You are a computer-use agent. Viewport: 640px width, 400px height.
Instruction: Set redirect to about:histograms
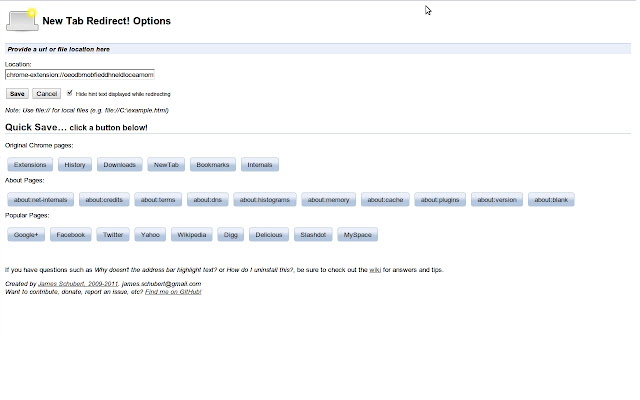point(265,200)
